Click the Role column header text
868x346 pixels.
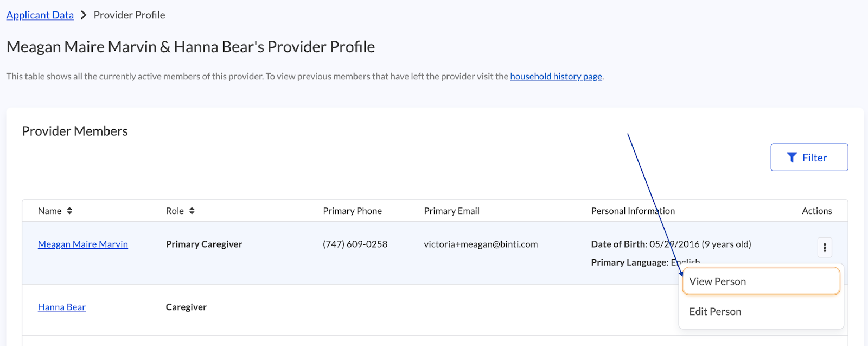(175, 211)
